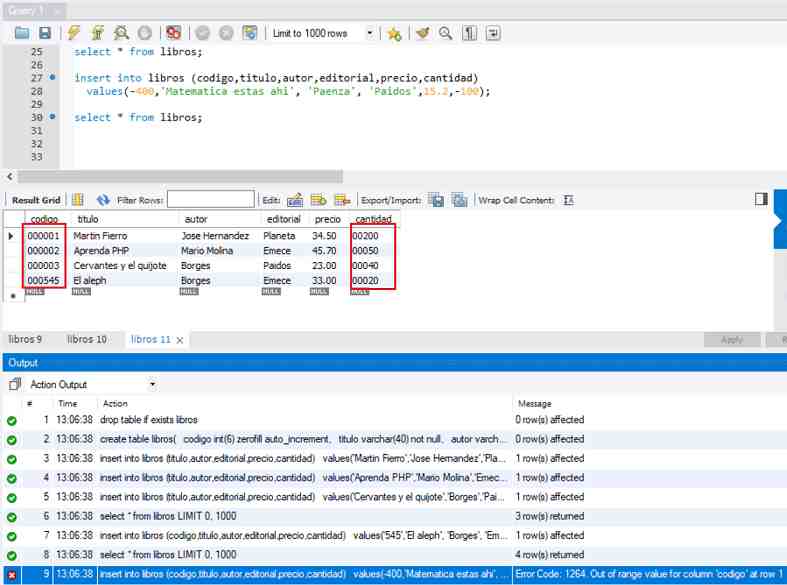Click the 'titulo' column header
The width and height of the screenshot is (787, 585).
pos(88,219)
